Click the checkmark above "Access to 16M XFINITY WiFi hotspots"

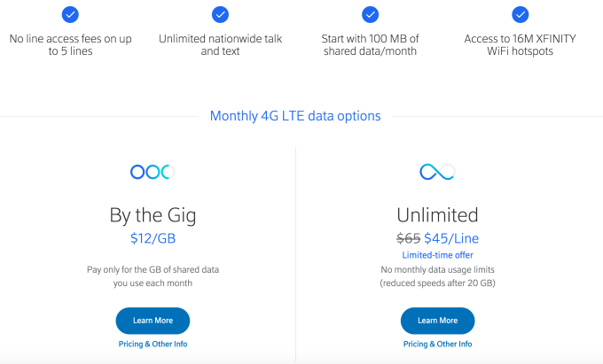coord(521,14)
